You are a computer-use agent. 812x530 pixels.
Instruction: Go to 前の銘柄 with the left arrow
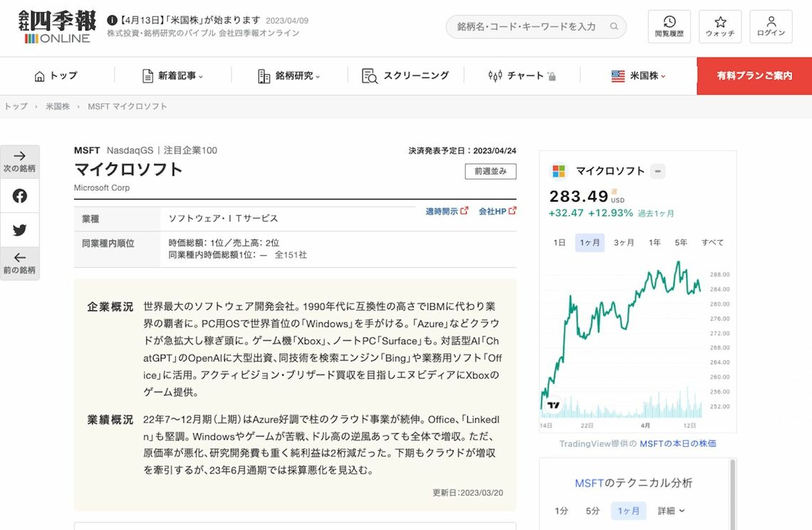tap(20, 263)
